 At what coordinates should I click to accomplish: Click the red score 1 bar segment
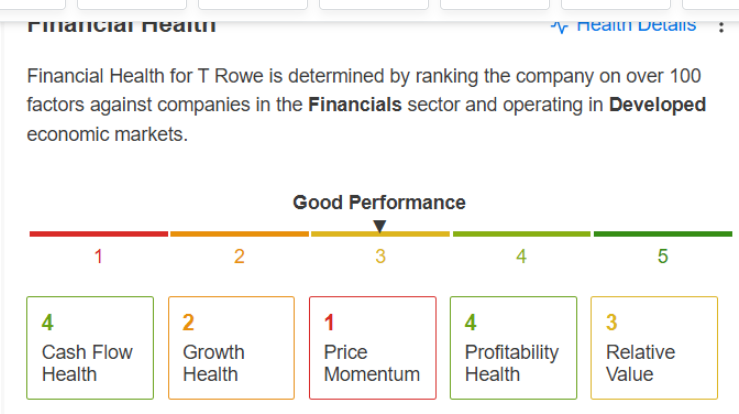point(99,234)
